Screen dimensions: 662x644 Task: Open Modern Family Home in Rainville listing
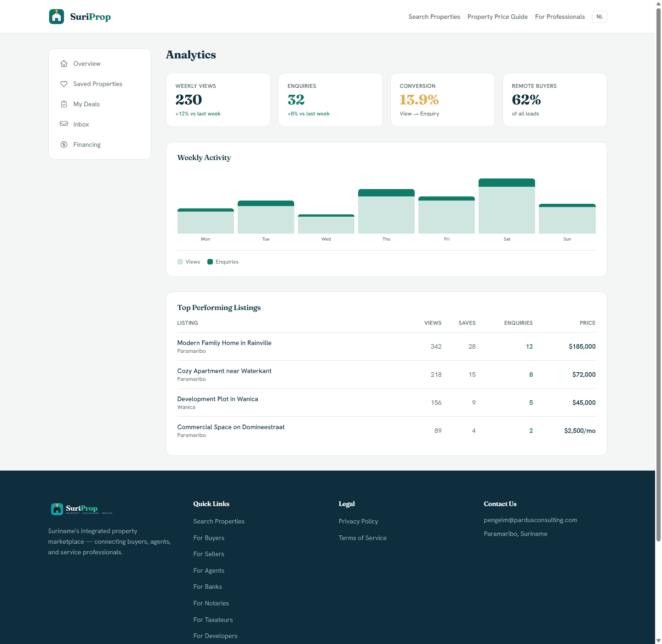(x=224, y=343)
